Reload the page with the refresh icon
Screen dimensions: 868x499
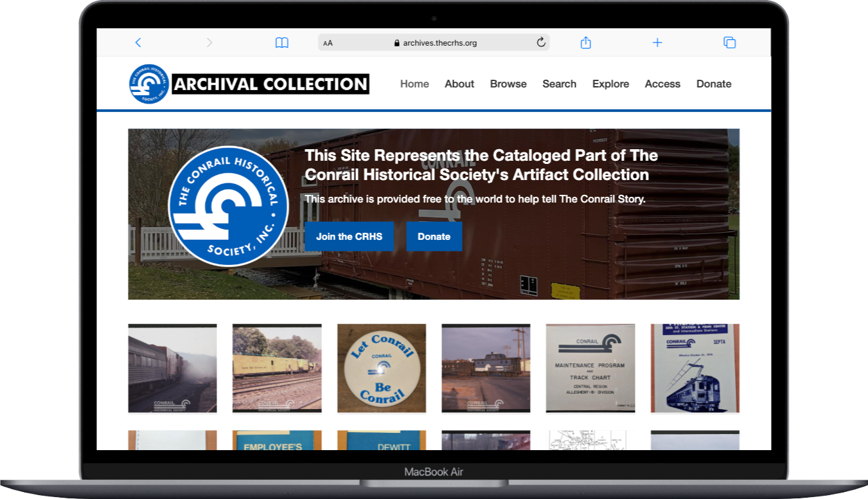pos(541,42)
